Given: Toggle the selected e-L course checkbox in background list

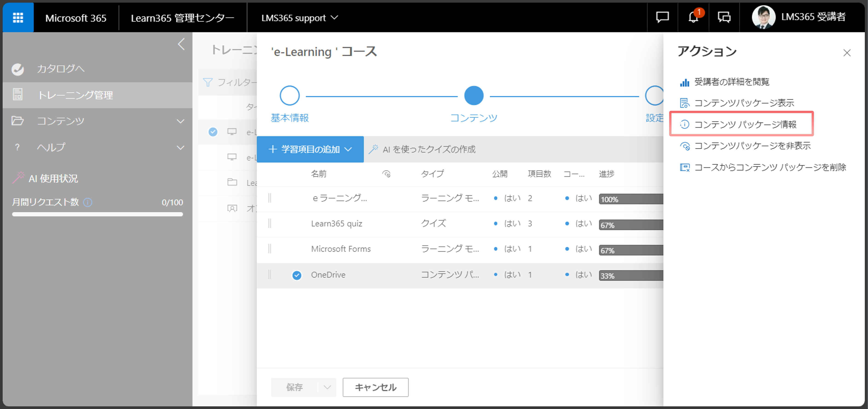Looking at the screenshot, I should coord(213,132).
